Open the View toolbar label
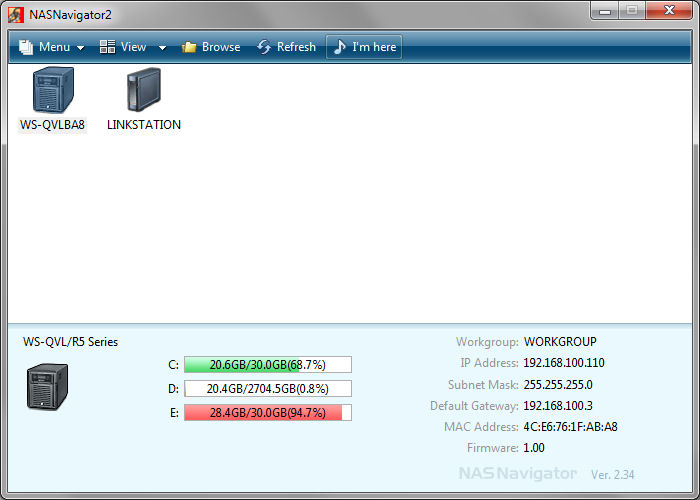700x500 pixels. 133,47
